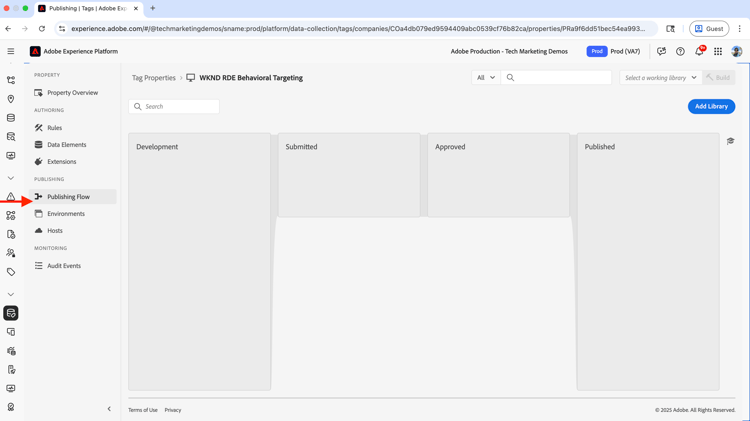Open the Prod sandbox selector
Image resolution: width=750 pixels, height=421 pixels.
613,51
